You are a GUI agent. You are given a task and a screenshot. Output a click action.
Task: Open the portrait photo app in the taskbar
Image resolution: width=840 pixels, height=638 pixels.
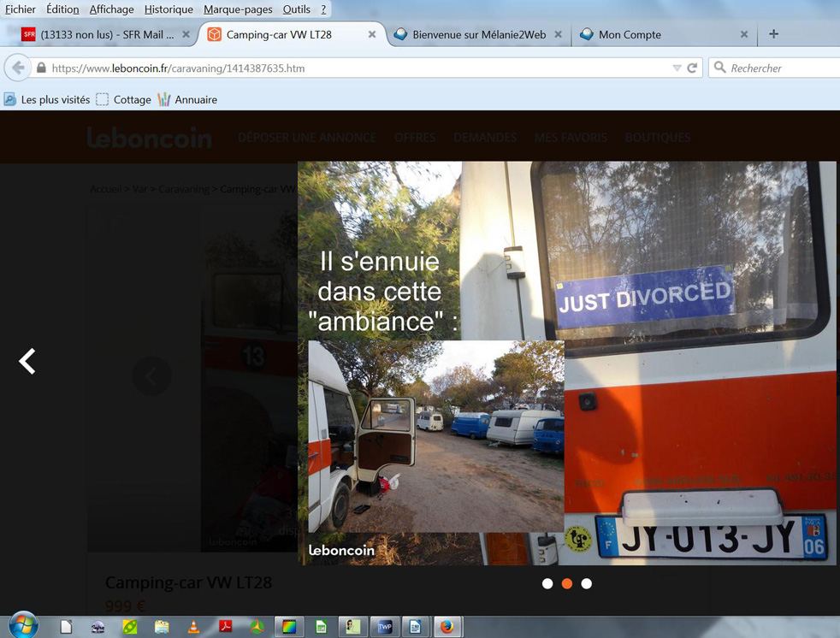tap(352, 626)
